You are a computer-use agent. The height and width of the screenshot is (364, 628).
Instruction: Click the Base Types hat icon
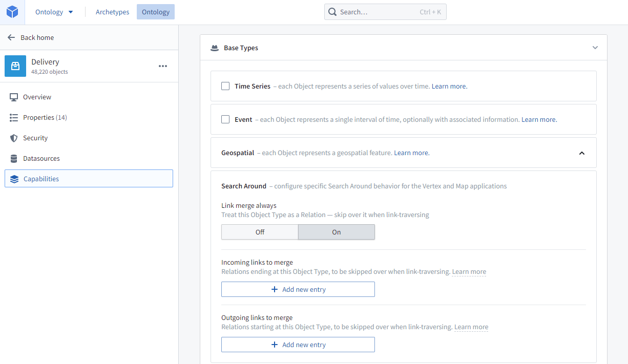(x=215, y=48)
